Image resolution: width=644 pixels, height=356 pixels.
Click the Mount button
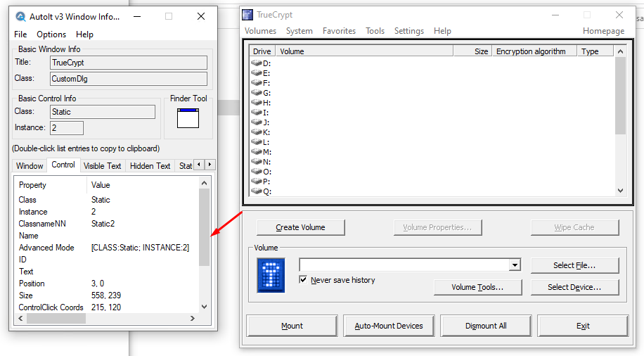coord(292,326)
